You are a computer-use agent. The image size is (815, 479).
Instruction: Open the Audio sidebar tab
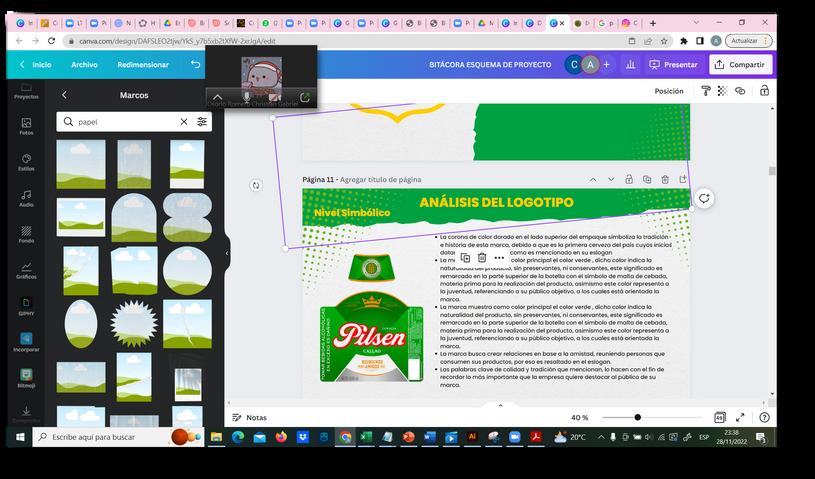[x=26, y=198]
